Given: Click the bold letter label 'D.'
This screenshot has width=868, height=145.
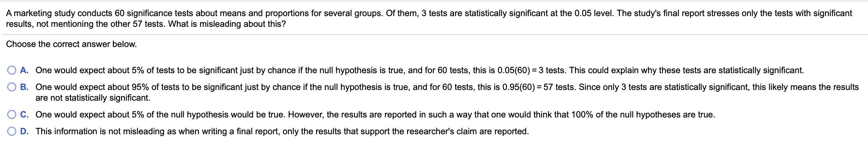Looking at the screenshot, I should click(24, 131).
